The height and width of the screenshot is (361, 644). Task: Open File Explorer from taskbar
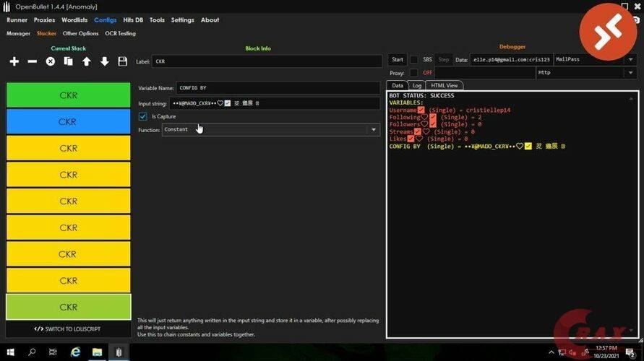[x=97, y=352]
